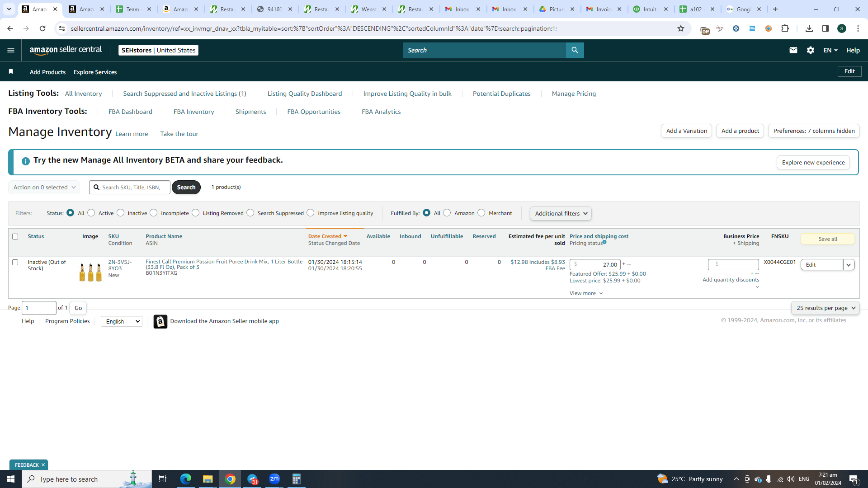Reload the page with the refresh icon
This screenshot has width=868, height=488.
[x=42, y=28]
